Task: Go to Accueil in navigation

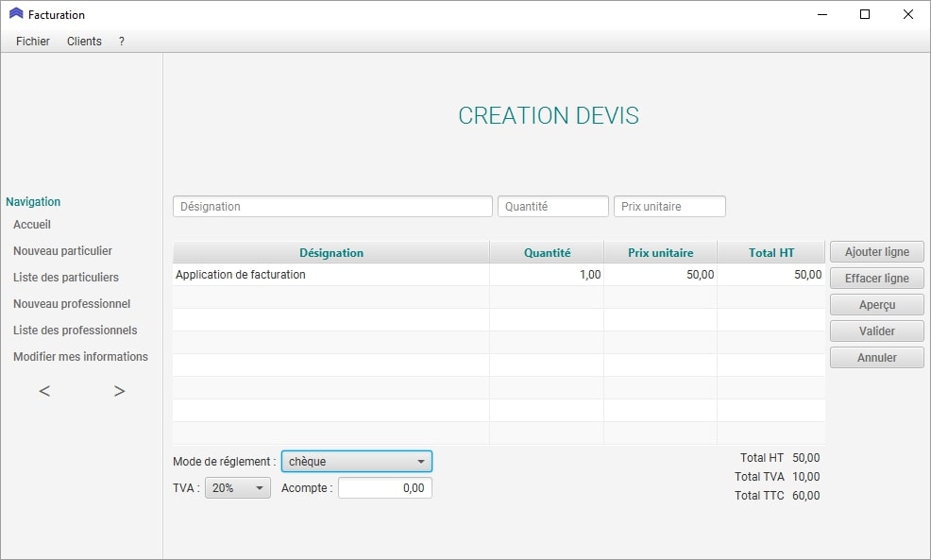Action: (32, 225)
